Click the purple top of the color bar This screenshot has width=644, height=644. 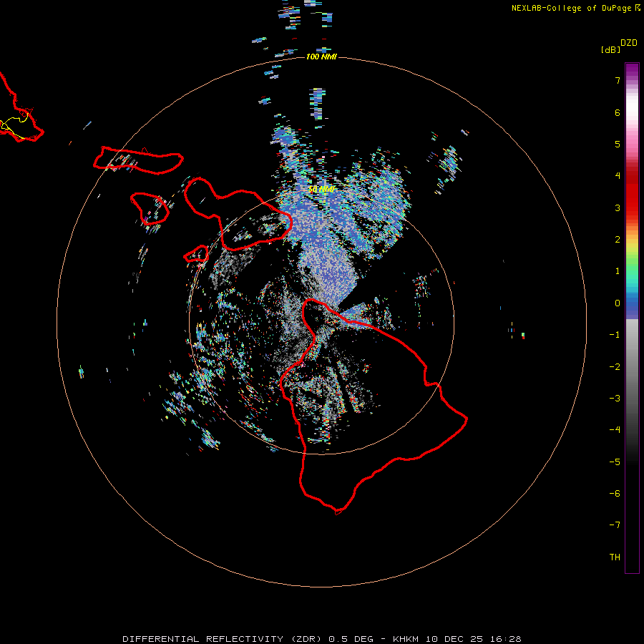[632, 69]
